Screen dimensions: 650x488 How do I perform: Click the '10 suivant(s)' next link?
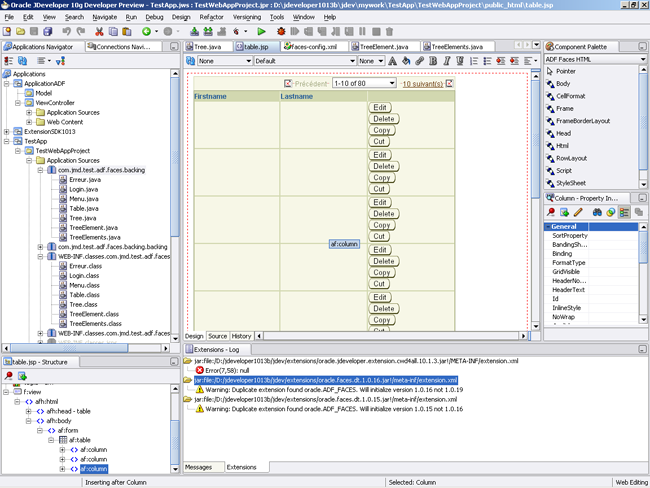[x=423, y=83]
